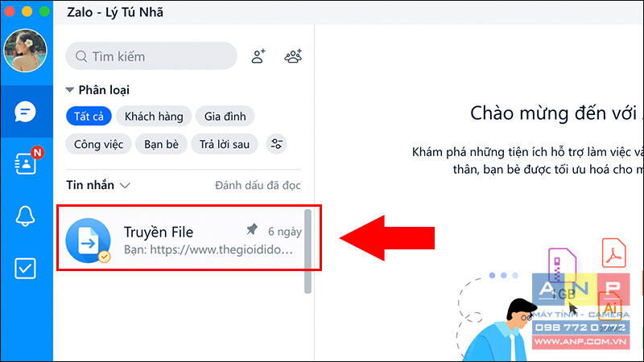The width and height of the screenshot is (644, 362).
Task: Click the pin icon on Truyền File chat
Action: click(x=252, y=229)
